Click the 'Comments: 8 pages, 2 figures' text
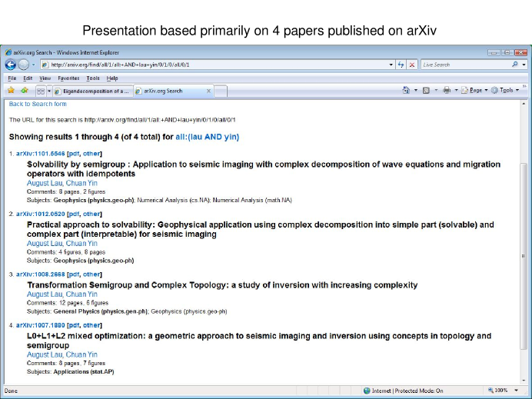The image size is (532, 399). click(66, 191)
